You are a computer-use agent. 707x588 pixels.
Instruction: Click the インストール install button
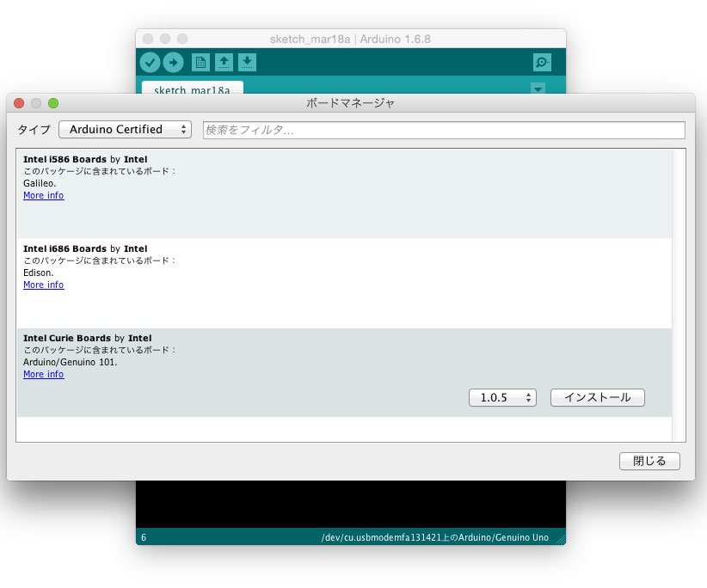coord(598,398)
